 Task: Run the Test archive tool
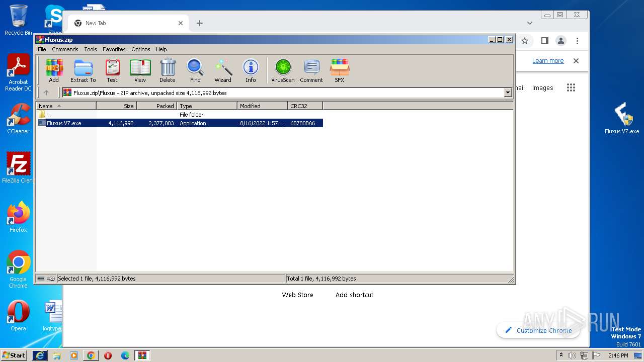coord(112,71)
